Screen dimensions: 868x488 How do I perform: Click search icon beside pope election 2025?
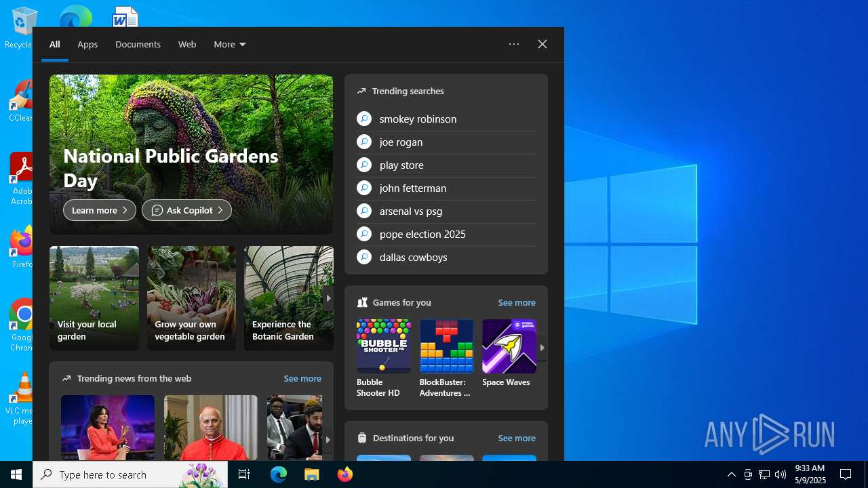[364, 234]
